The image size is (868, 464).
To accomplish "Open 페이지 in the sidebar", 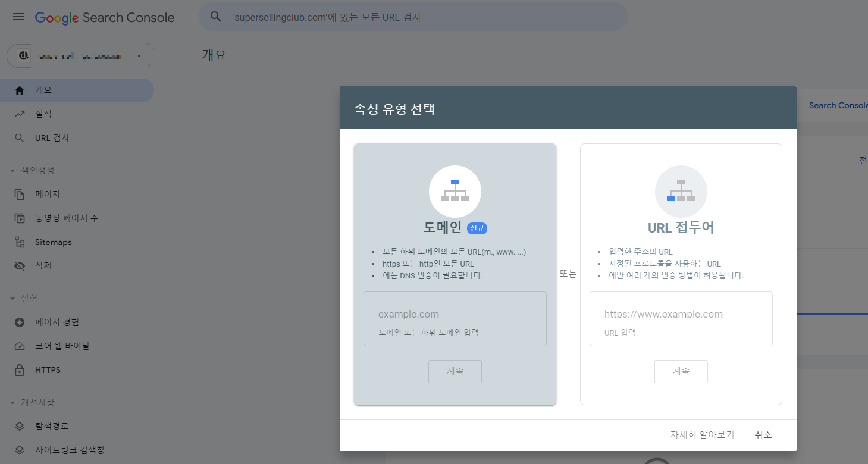I will click(77, 195).
